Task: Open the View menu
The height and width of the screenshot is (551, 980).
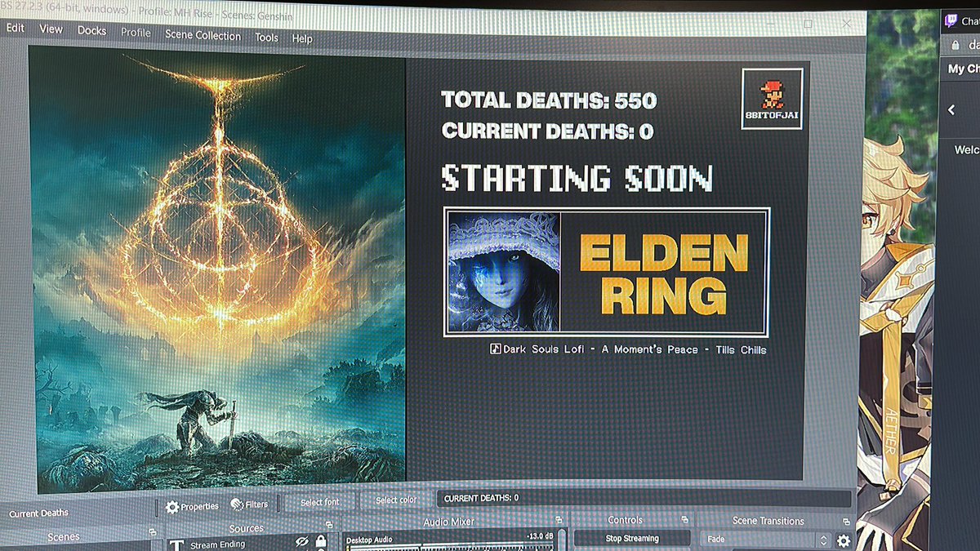Action: click(x=51, y=29)
